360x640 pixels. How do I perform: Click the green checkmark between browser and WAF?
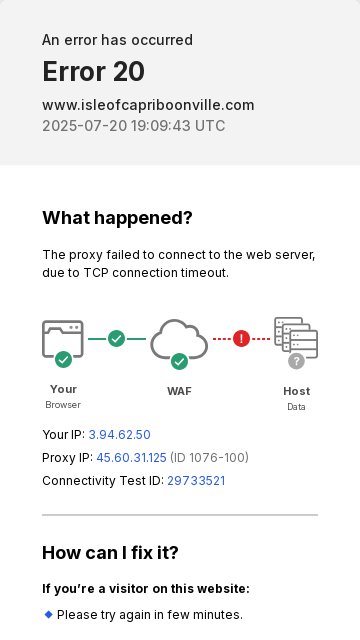coord(116,338)
